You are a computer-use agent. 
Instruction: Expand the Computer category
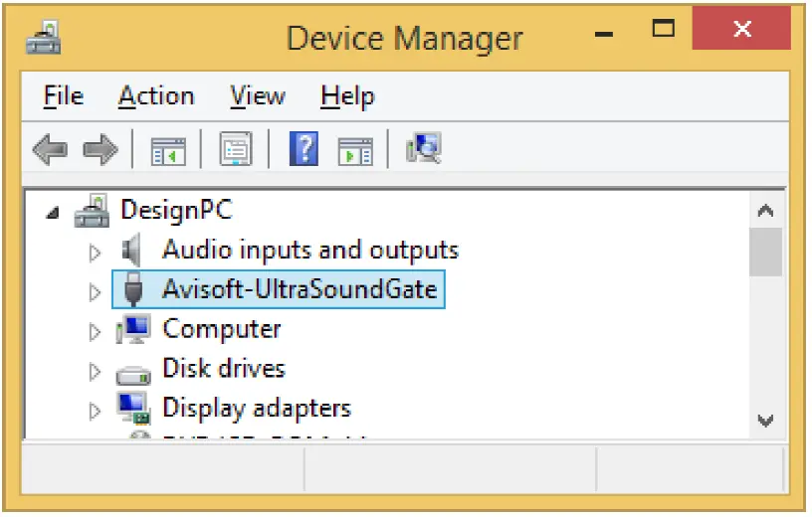point(96,330)
